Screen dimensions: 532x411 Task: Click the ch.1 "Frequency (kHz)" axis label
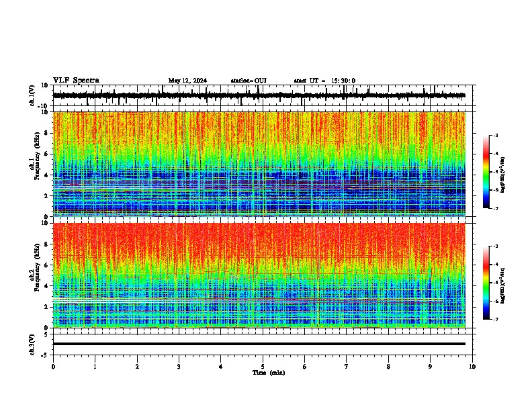(x=38, y=156)
